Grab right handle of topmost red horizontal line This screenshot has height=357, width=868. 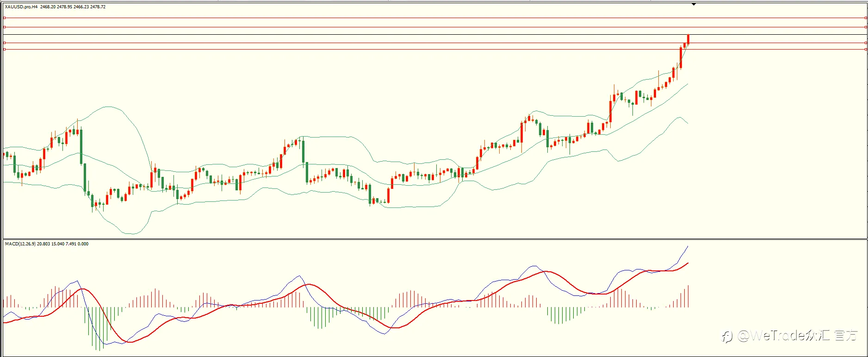866,18
